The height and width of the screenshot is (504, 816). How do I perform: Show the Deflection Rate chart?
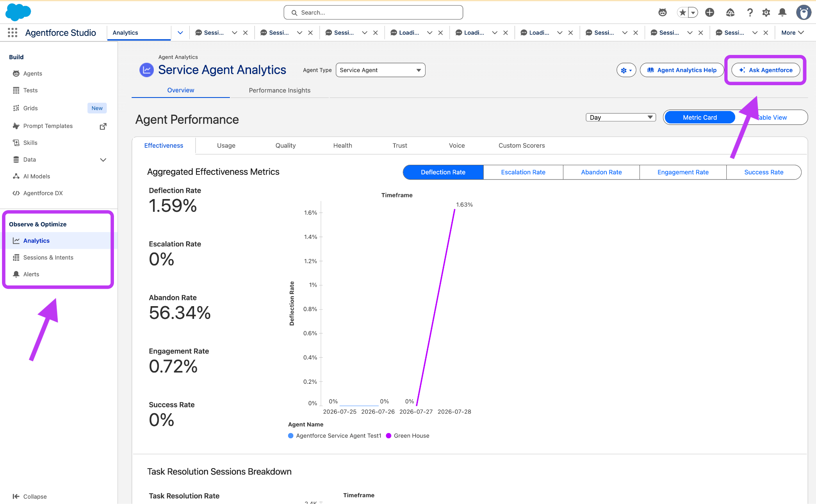click(x=443, y=172)
